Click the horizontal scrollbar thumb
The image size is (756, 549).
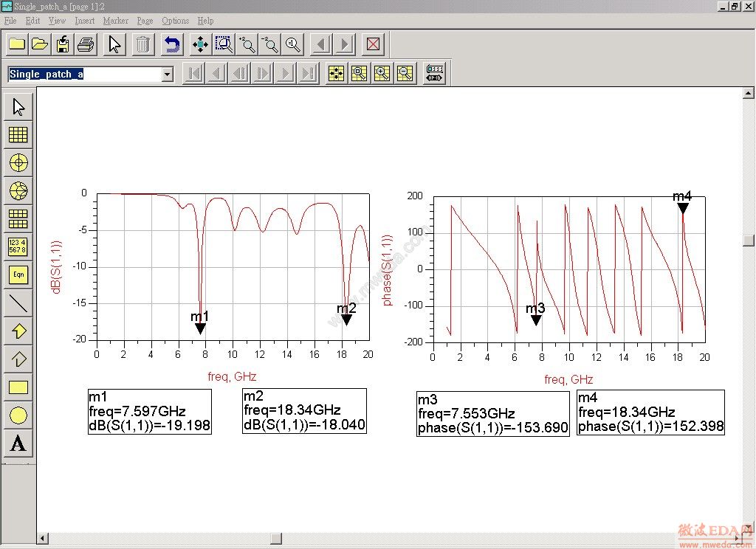pyautogui.click(x=275, y=538)
